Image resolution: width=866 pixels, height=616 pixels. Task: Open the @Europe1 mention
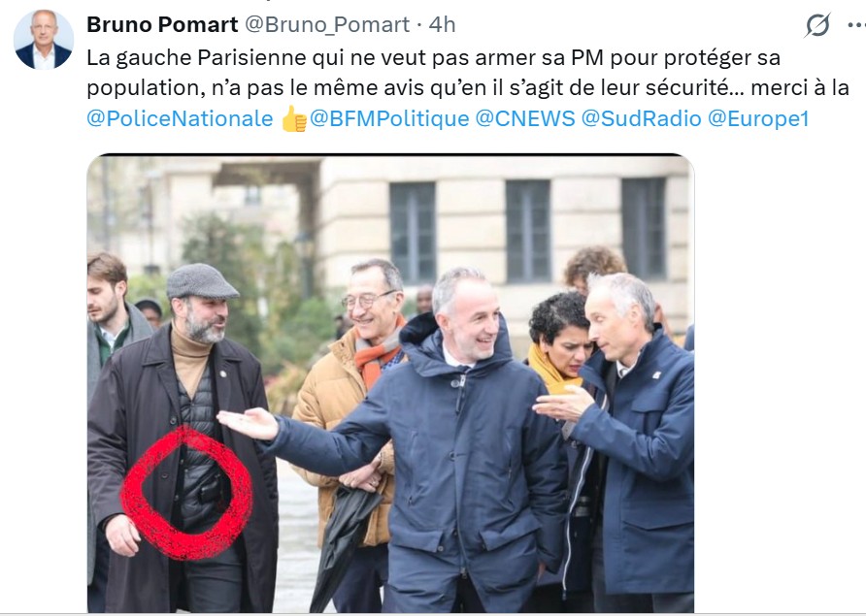point(758,118)
